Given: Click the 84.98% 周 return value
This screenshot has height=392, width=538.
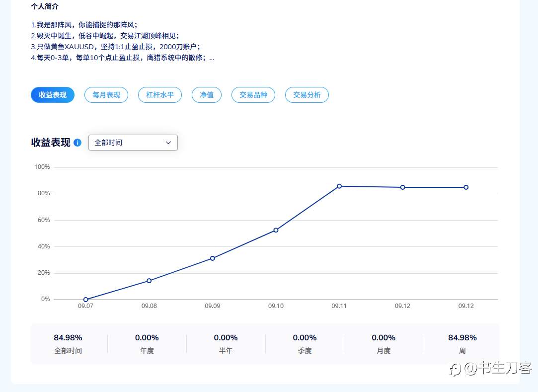Looking at the screenshot, I should [x=462, y=338].
